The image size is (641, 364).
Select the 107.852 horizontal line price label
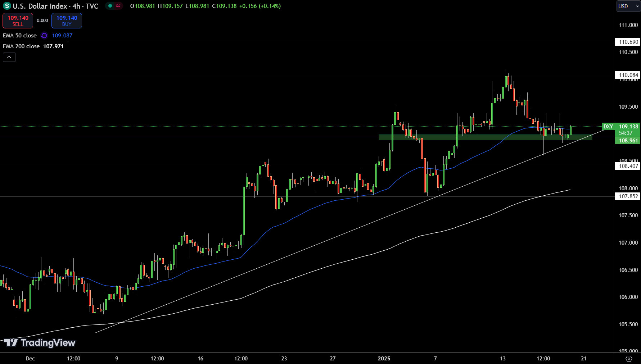(x=628, y=196)
